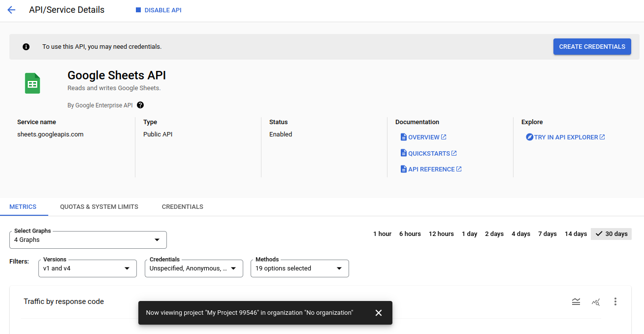644x334 pixels.
Task: Expand the Credentials filter dropdown
Action: coord(194,268)
